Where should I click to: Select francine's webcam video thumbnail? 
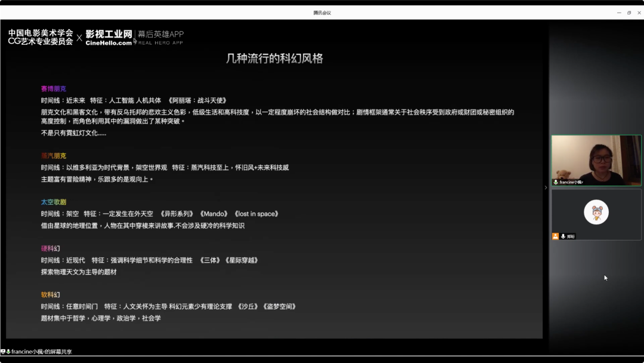click(x=596, y=159)
